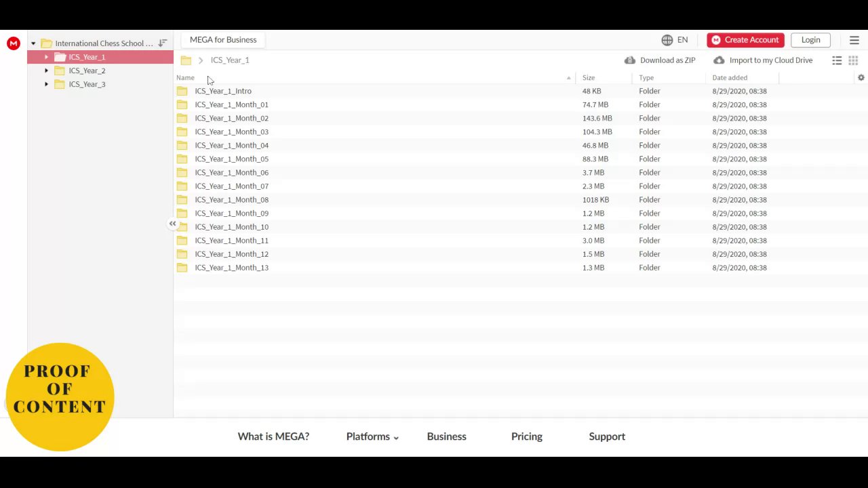Viewport: 868px width, 488px height.
Task: Expand the ICS_Year_2 tree arrow
Action: [x=46, y=70]
